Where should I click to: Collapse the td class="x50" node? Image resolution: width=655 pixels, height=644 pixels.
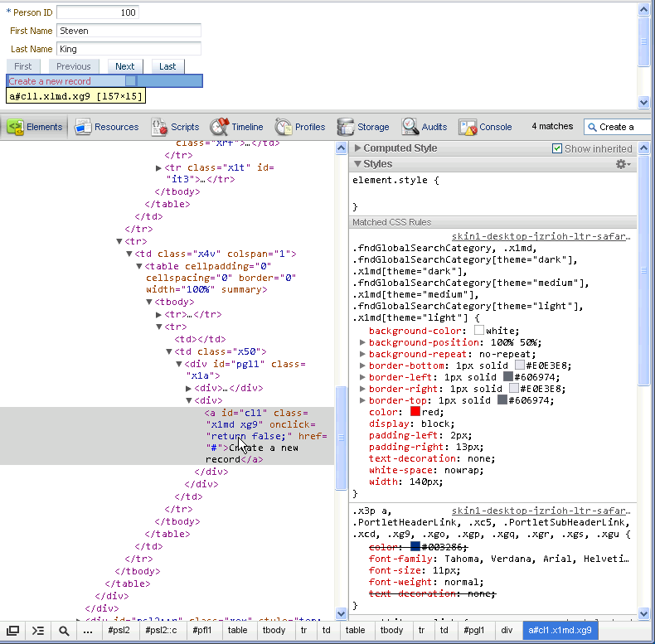point(169,351)
